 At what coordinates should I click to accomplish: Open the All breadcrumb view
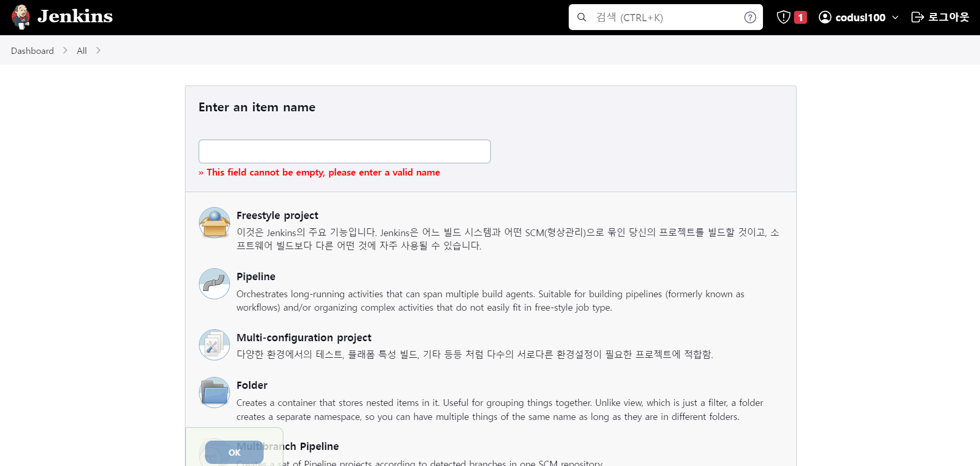tap(82, 51)
